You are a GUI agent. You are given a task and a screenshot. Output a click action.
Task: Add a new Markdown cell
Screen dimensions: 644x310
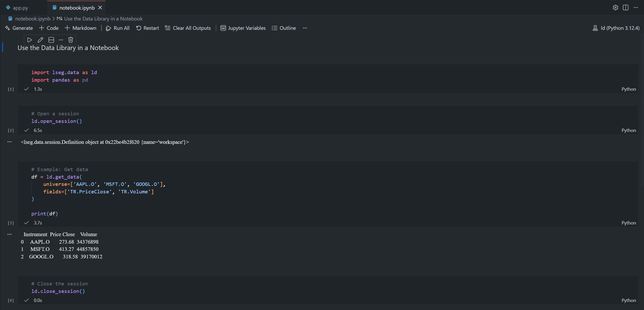(80, 28)
